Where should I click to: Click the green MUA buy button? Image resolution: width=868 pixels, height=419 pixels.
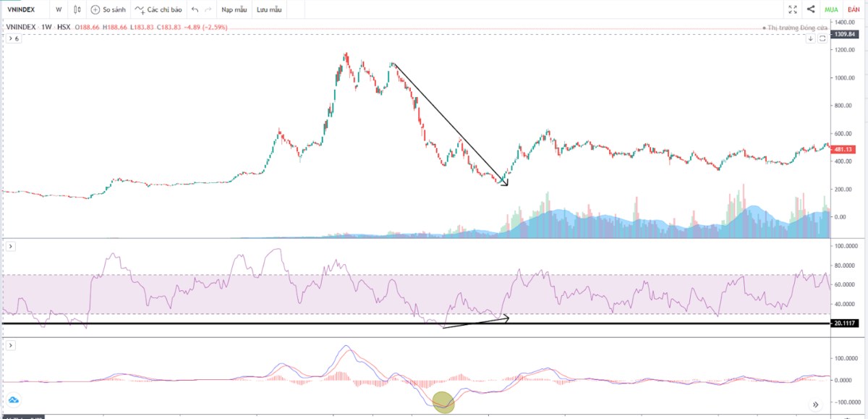(831, 10)
